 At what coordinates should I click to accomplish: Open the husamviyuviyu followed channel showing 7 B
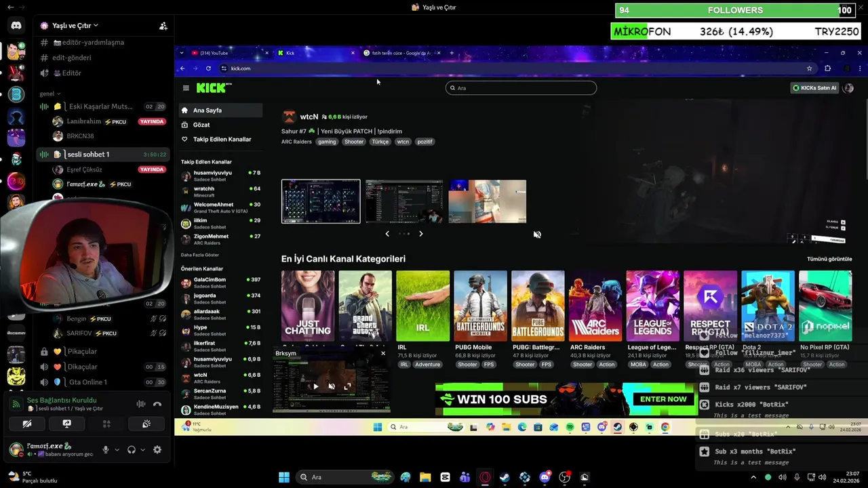221,176
